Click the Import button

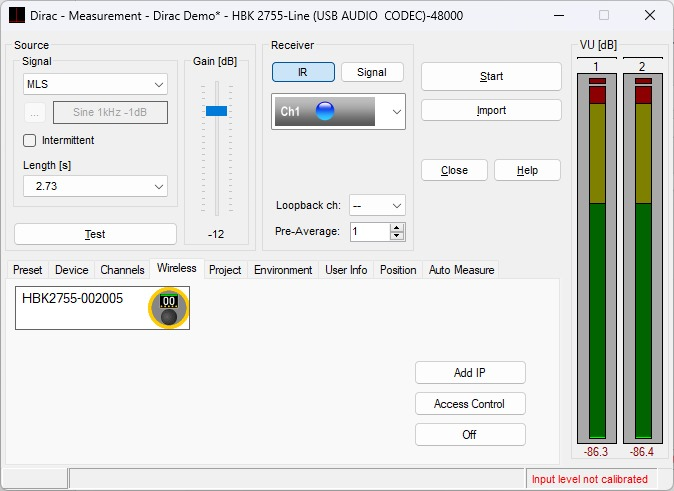(x=491, y=110)
